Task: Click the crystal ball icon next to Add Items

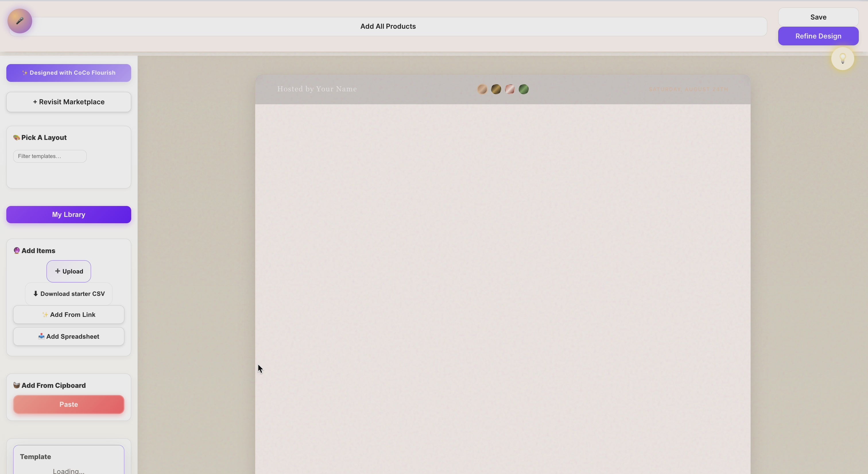Action: point(17,251)
